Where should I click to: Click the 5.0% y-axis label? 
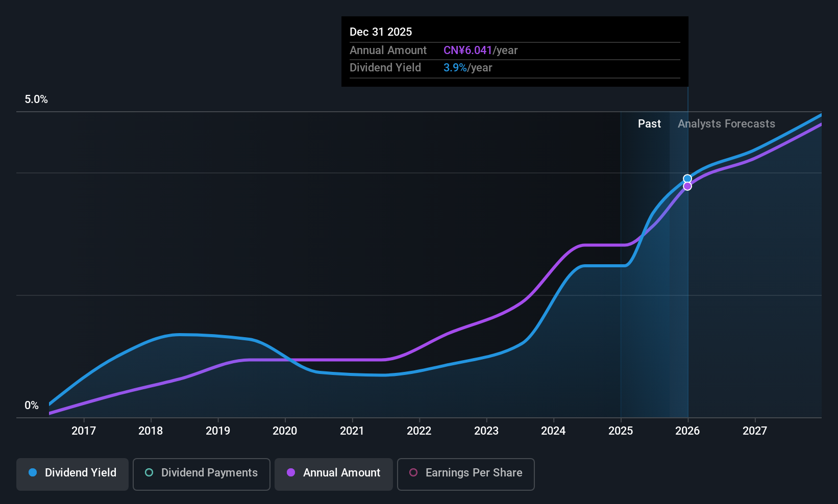tap(36, 99)
